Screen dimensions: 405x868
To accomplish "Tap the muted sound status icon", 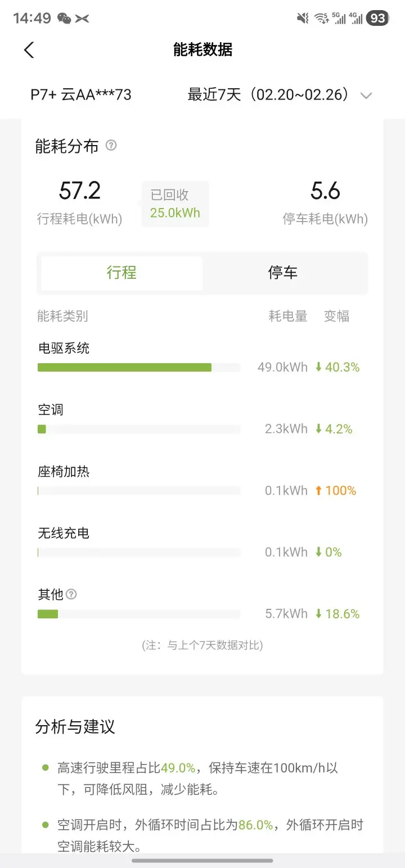I will pos(303,19).
